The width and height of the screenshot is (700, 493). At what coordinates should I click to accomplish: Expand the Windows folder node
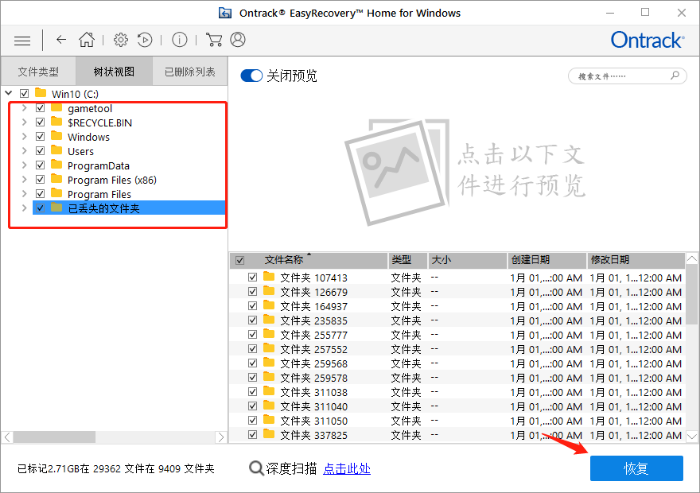click(24, 136)
